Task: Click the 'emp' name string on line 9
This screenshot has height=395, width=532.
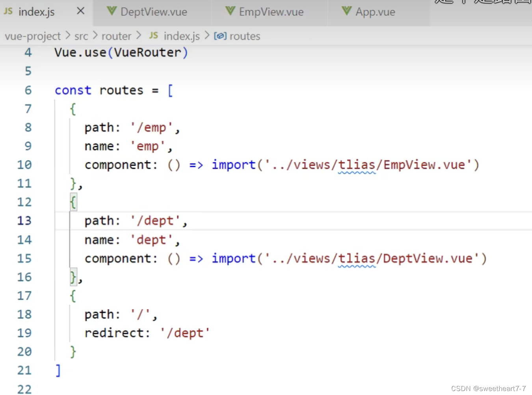Action: 147,146
